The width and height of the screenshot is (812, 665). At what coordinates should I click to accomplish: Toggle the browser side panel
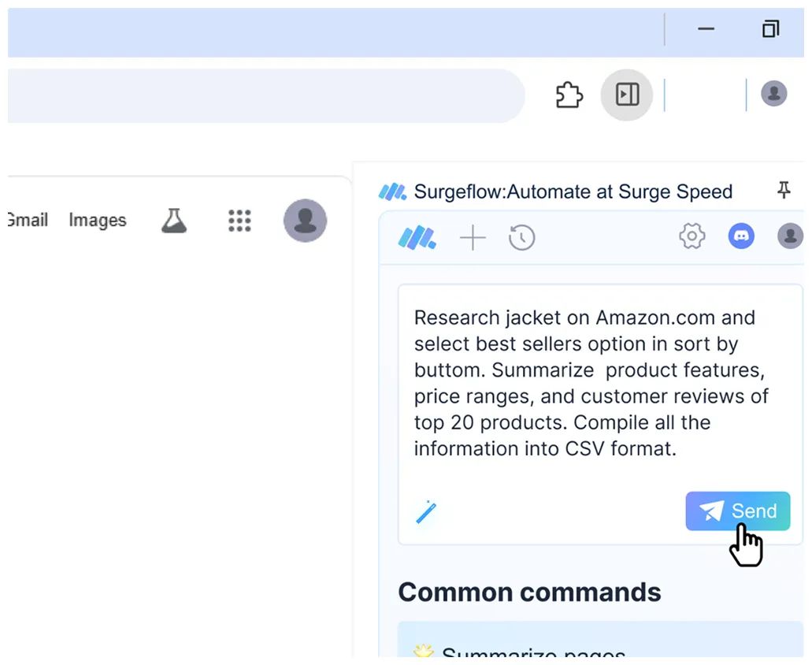click(x=627, y=95)
